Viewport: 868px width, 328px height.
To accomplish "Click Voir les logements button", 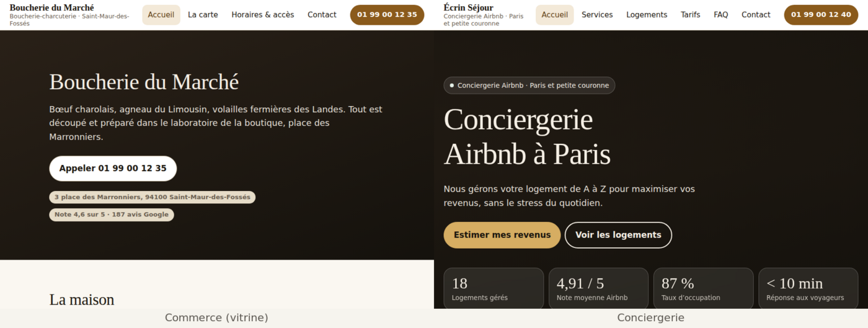I will (x=618, y=235).
